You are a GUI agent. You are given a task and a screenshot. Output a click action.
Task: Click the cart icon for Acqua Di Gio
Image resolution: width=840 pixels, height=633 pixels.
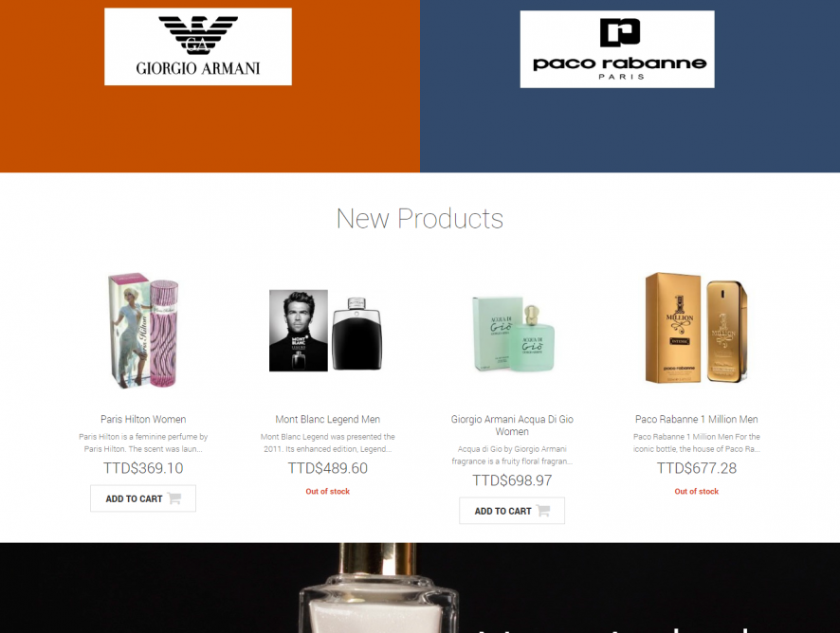(x=543, y=511)
